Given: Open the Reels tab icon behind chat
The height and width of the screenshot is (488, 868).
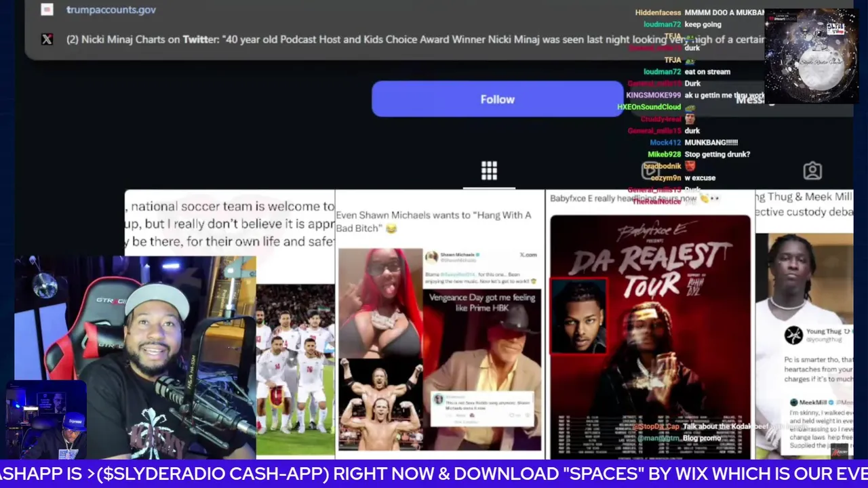Looking at the screenshot, I should point(650,171).
